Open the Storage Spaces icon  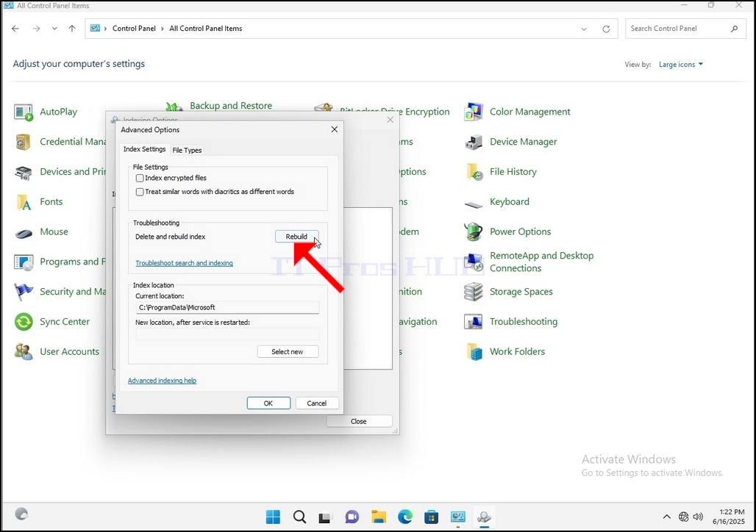point(474,292)
